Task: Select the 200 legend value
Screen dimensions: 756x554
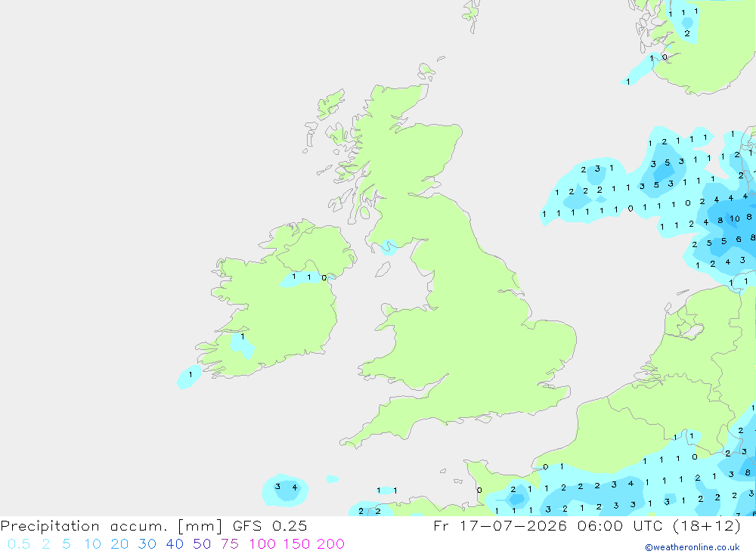Action: click(x=331, y=544)
